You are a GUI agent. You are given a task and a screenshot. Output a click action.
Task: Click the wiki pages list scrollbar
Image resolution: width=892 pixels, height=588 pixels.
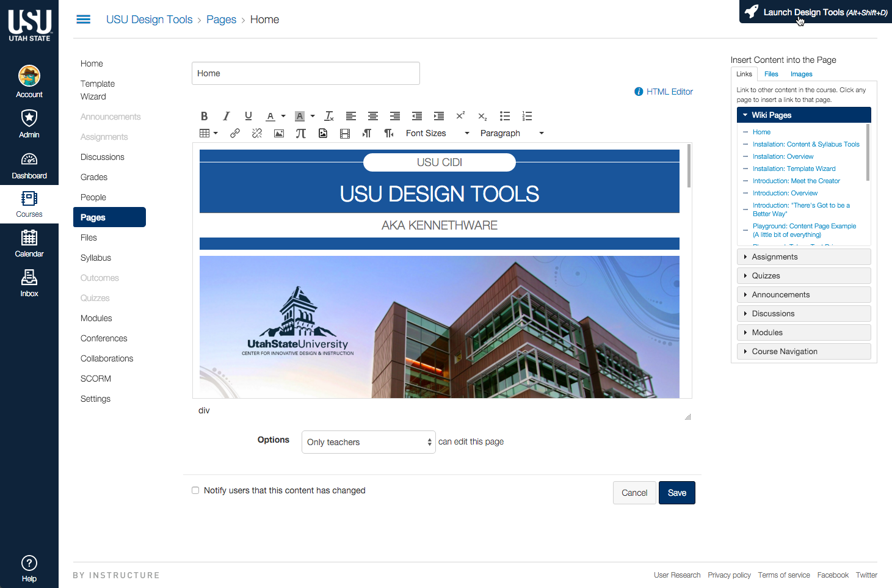(x=868, y=153)
